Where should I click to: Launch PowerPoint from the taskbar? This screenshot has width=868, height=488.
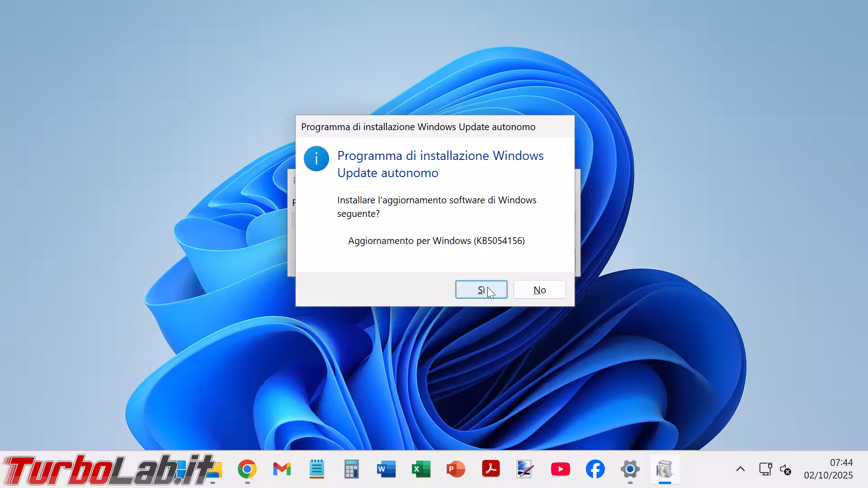[456, 469]
